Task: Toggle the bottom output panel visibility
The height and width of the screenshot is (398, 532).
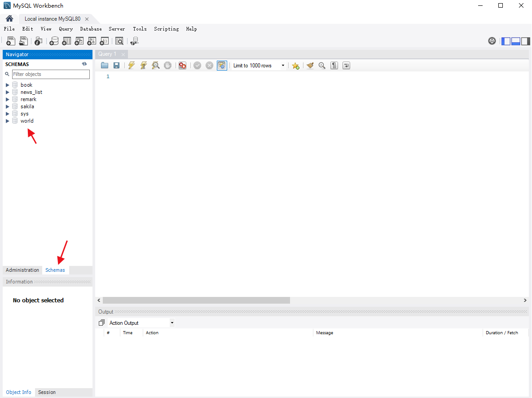Action: point(516,41)
